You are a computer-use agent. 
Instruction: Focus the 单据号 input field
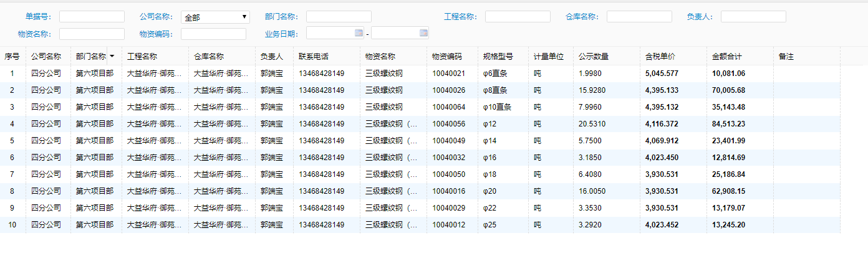tap(92, 17)
